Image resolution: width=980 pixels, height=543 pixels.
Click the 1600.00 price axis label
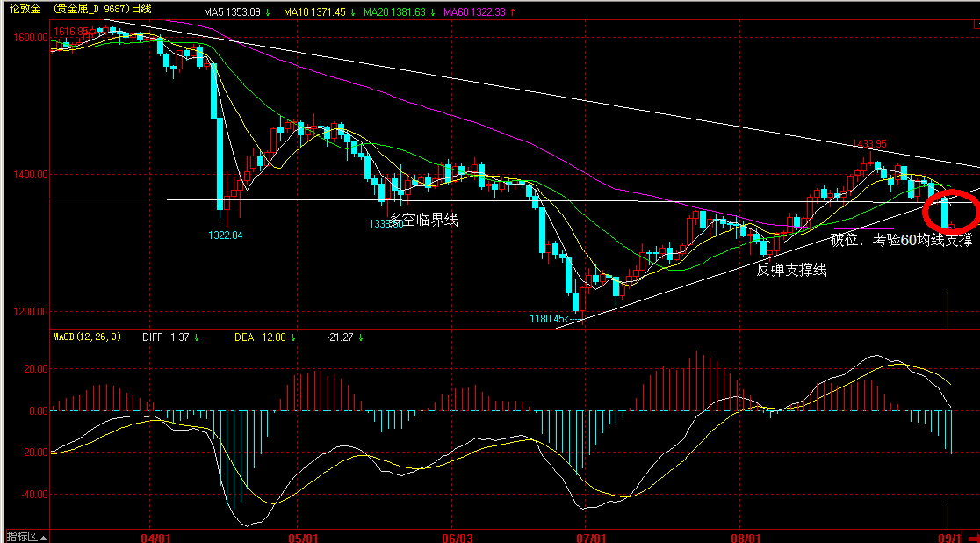[30, 39]
